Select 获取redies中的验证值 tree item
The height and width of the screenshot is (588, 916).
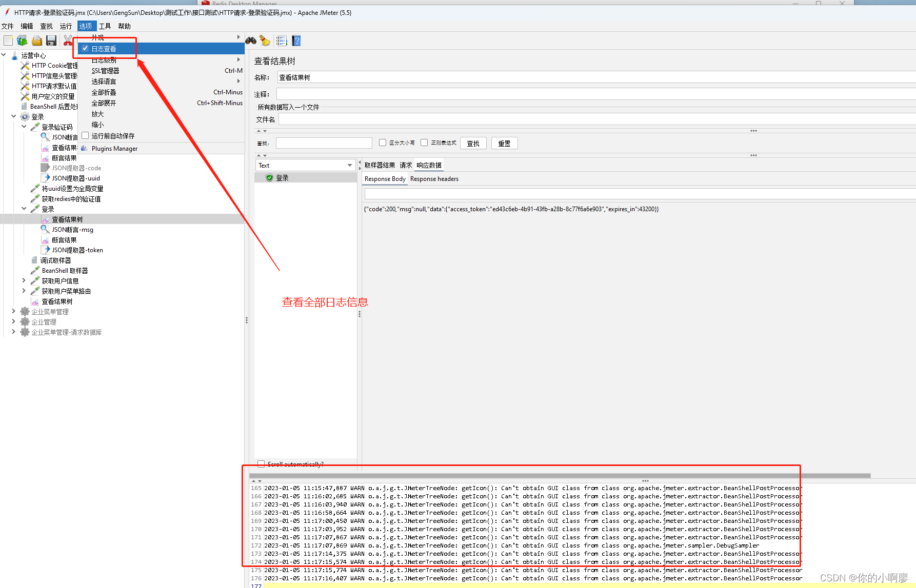pyautogui.click(x=71, y=199)
